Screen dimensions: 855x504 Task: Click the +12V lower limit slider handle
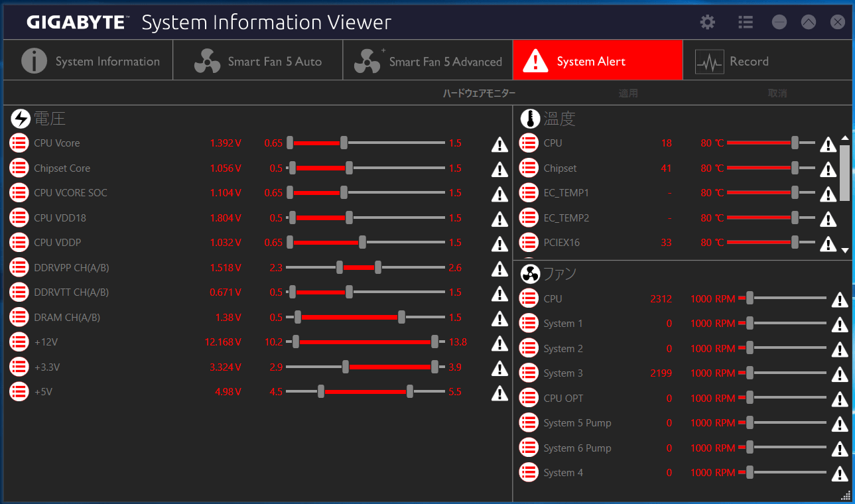[x=296, y=342]
